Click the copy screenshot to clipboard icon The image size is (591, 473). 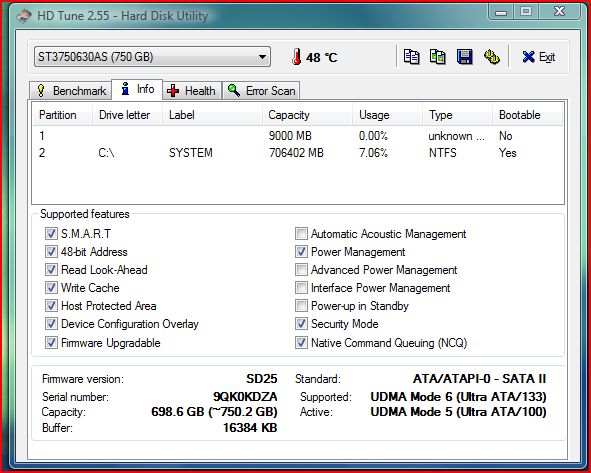point(438,57)
